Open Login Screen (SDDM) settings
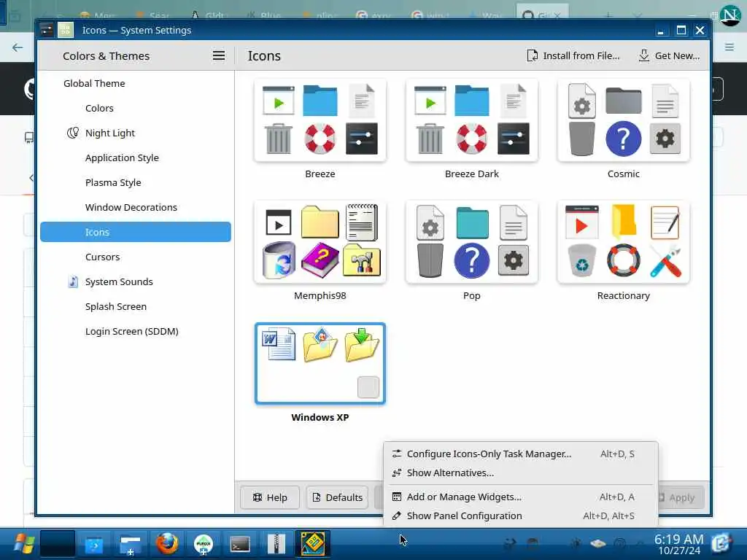 [135, 331]
